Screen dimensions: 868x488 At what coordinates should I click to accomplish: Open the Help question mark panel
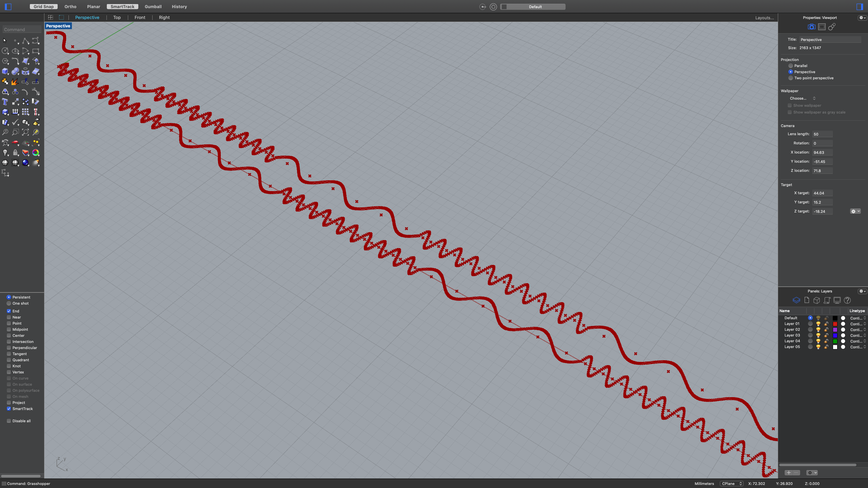point(847,300)
